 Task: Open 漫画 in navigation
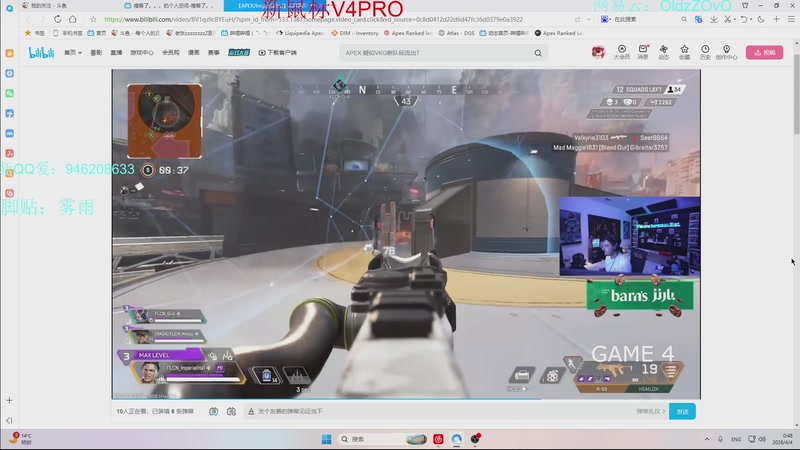tap(193, 53)
